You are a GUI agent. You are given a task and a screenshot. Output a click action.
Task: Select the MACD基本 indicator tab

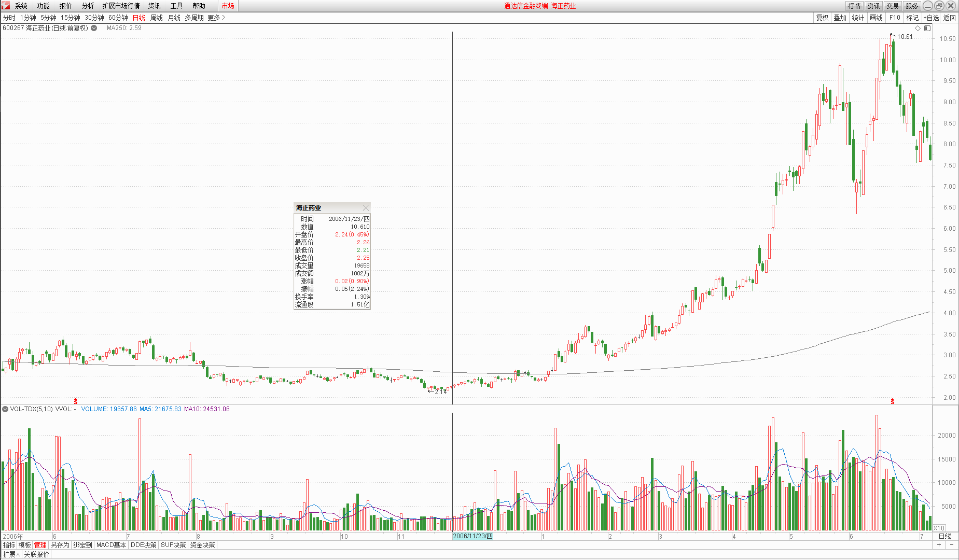point(111,545)
